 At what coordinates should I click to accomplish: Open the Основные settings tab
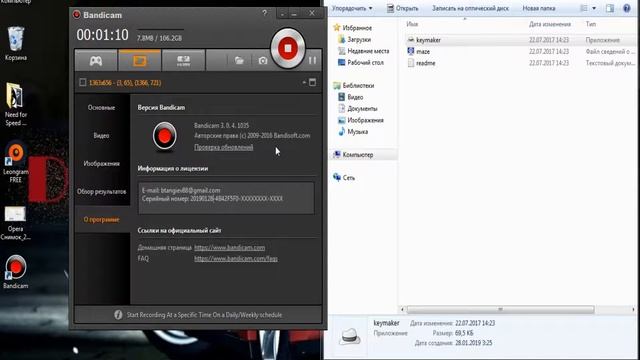[x=101, y=108]
